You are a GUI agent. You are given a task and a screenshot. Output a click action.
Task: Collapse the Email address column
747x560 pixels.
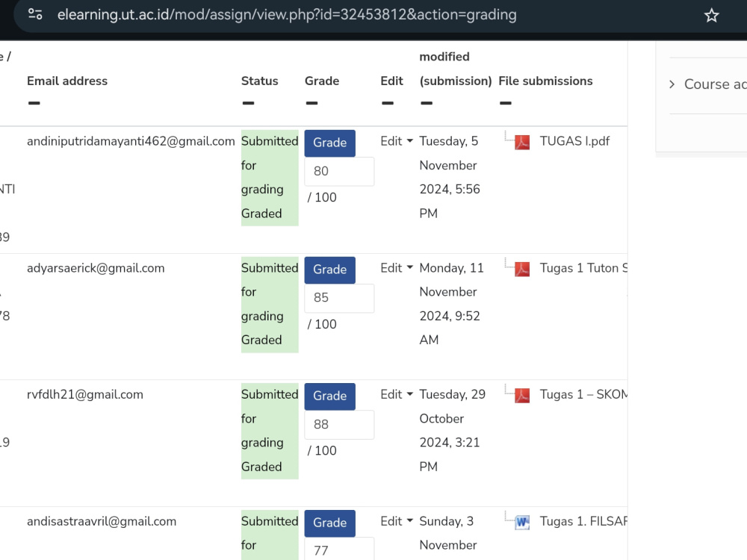tap(34, 103)
